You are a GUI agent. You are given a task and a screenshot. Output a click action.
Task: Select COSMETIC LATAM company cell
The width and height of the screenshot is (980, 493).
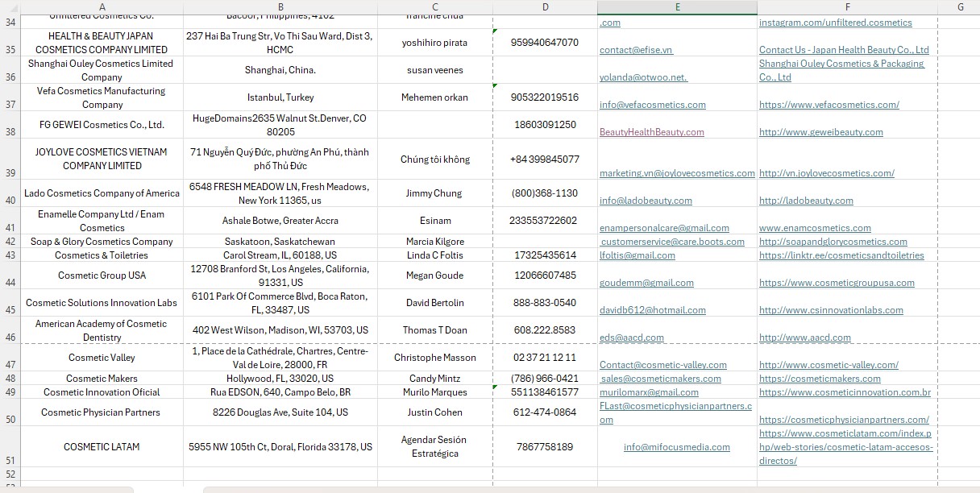click(102, 447)
